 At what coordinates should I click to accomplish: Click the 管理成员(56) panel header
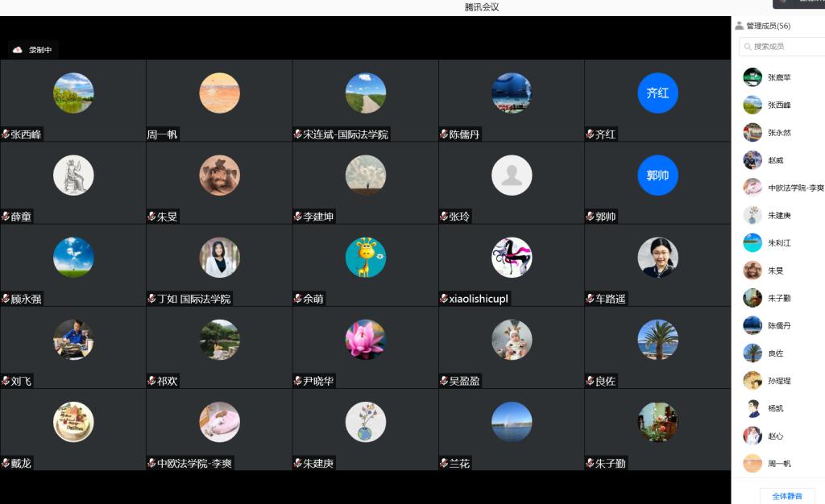[768, 26]
